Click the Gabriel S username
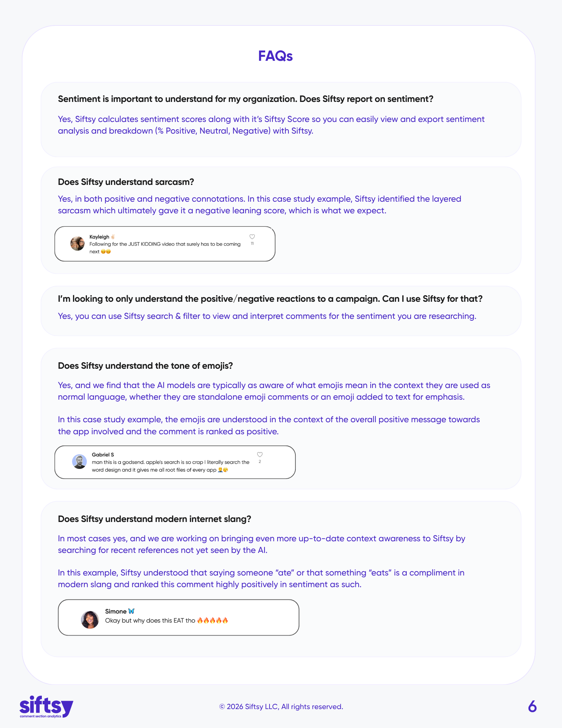This screenshot has height=728, width=562. click(x=103, y=455)
